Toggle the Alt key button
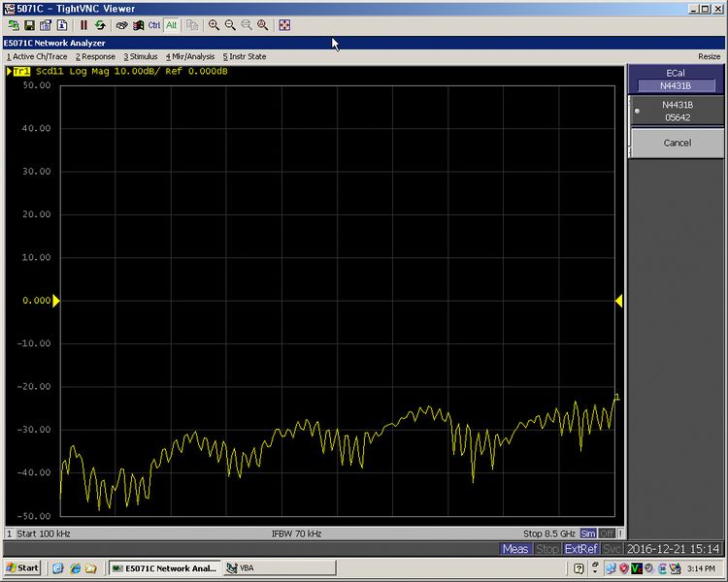This screenshot has width=728, height=582. (171, 25)
